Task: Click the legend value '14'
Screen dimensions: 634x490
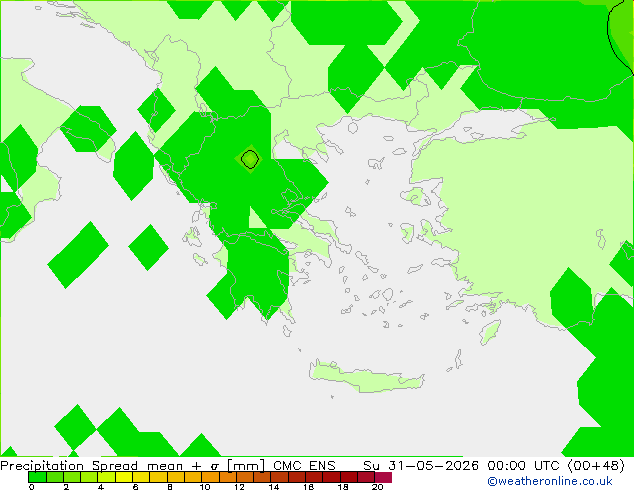Action: pos(274,487)
